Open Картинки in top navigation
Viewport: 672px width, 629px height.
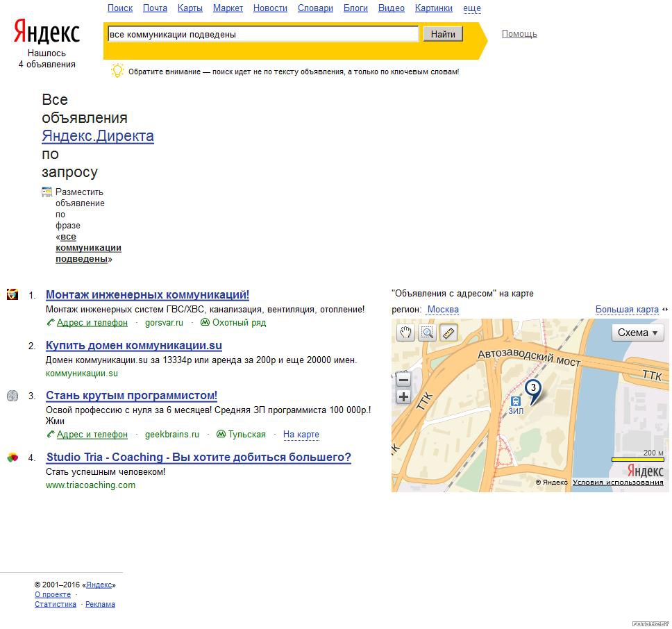coord(434,8)
